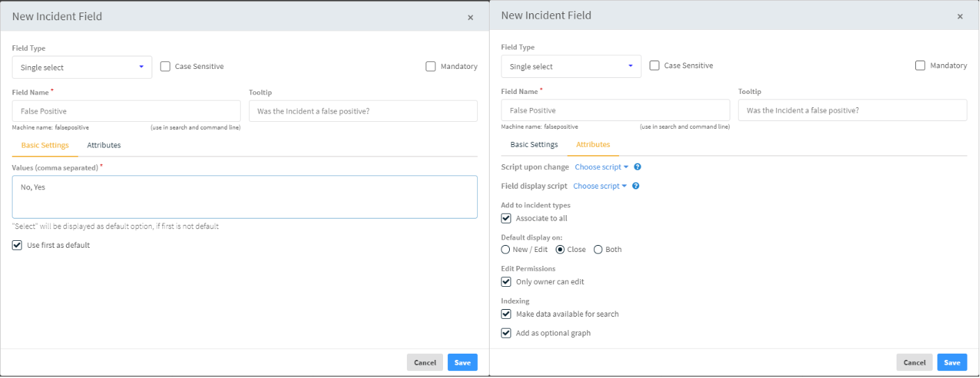
Task: Click the Values comma separated text area
Action: coord(244,197)
